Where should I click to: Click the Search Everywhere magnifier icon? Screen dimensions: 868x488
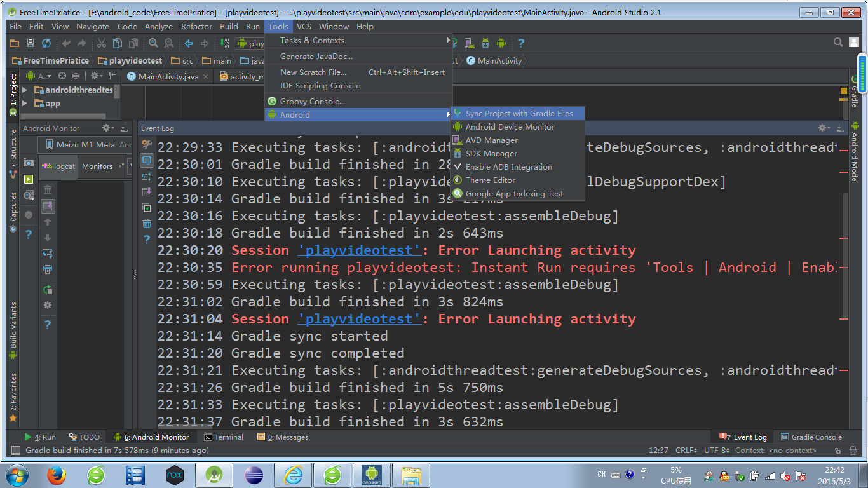coord(839,43)
